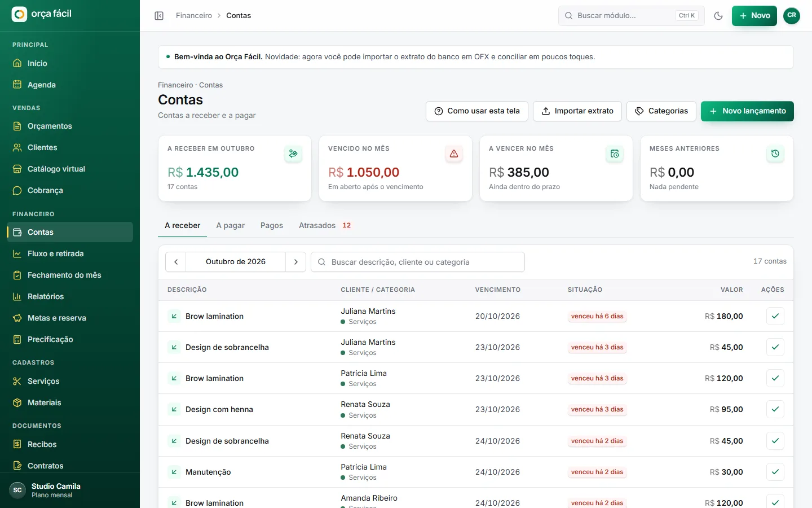Click the Vencido no mês warning icon
Screen dimensions: 812x508
tap(454, 154)
